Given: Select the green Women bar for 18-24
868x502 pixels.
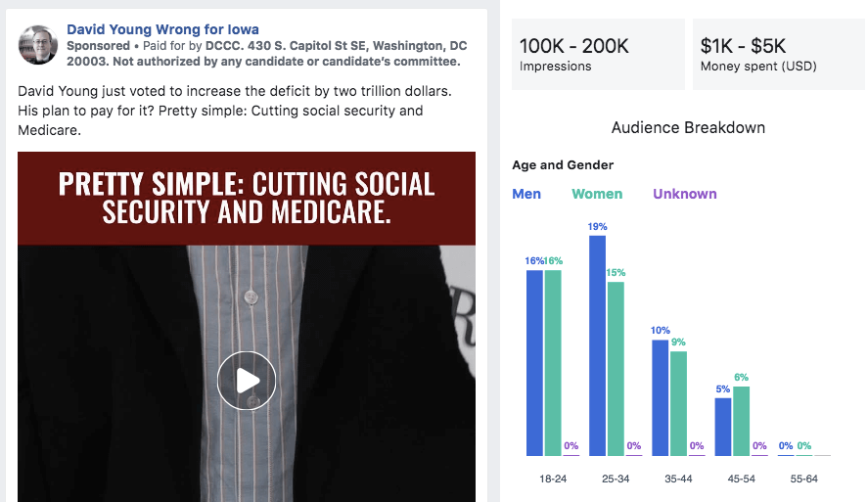Looking at the screenshot, I should pyautogui.click(x=553, y=362).
